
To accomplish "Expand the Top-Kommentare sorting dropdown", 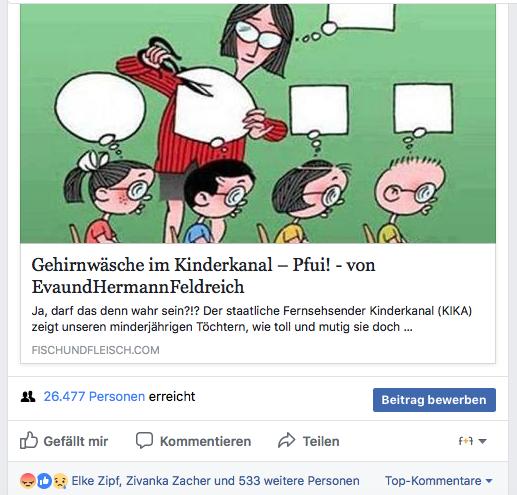I will (439, 481).
